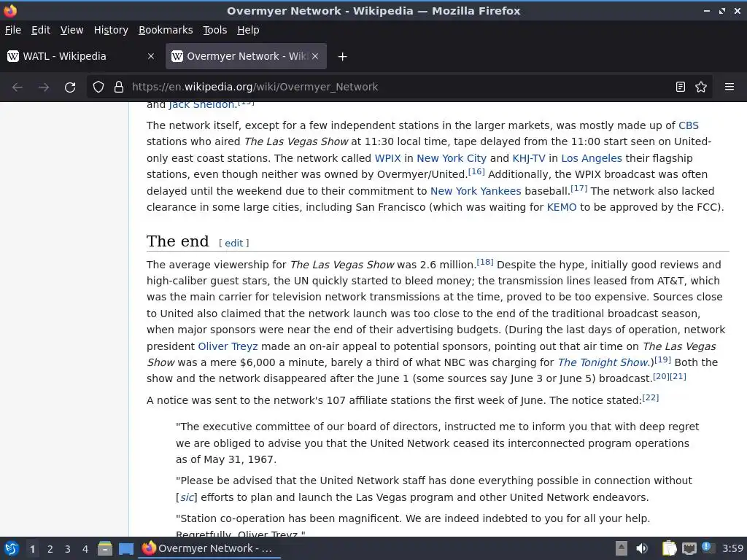Open the volume control in tray
The image size is (747, 560).
(642, 548)
